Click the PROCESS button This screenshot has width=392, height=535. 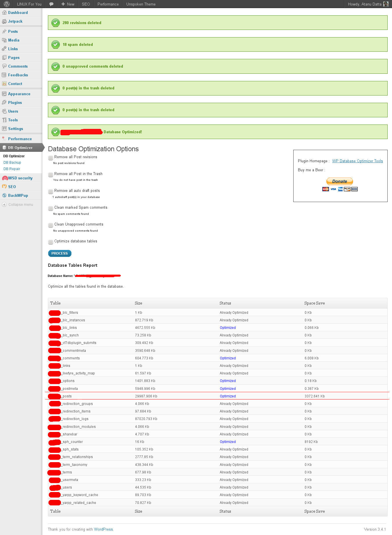[x=60, y=253]
